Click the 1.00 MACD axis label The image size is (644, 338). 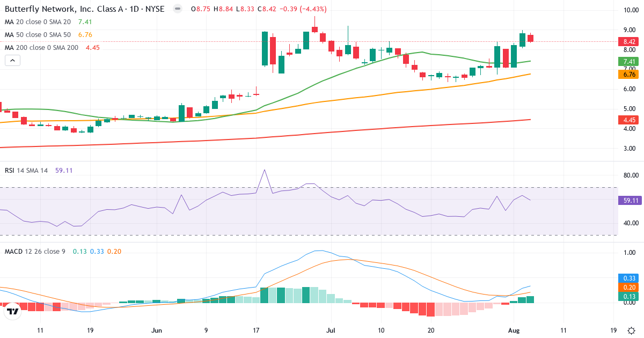point(631,253)
